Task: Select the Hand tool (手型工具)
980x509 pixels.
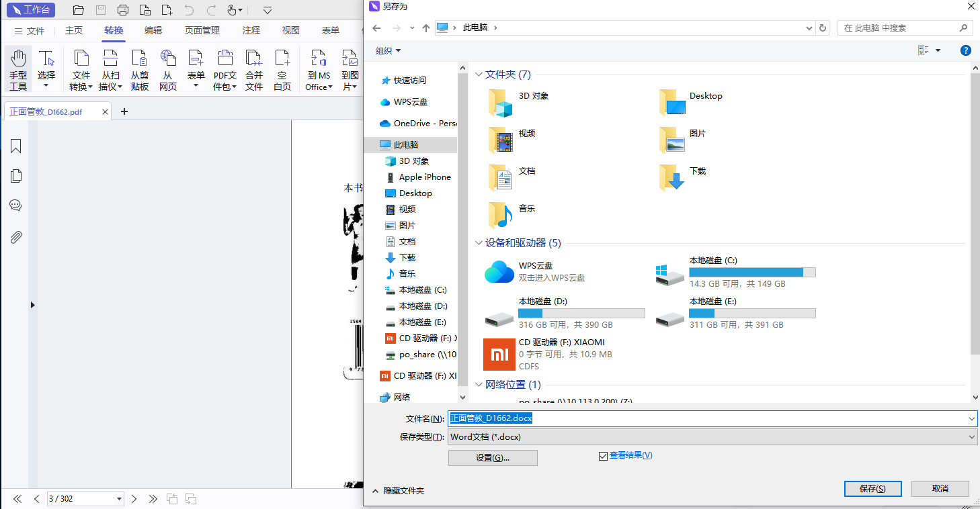Action: pos(18,69)
